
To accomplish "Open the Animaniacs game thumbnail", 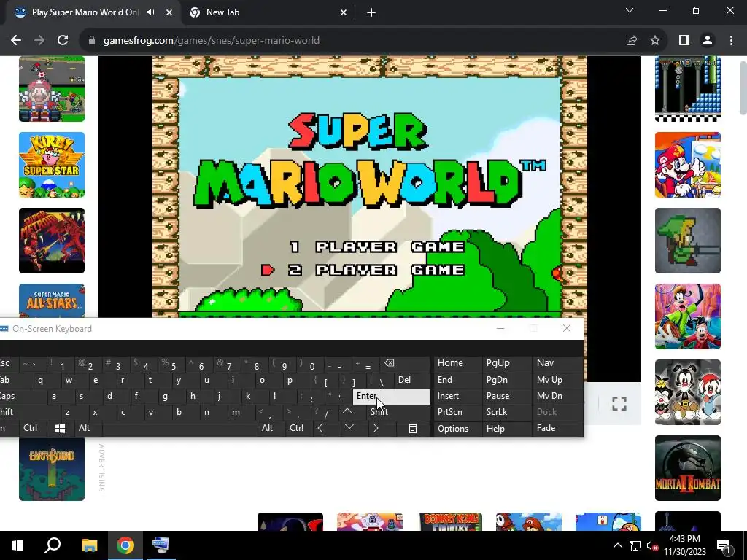I will coord(688,392).
